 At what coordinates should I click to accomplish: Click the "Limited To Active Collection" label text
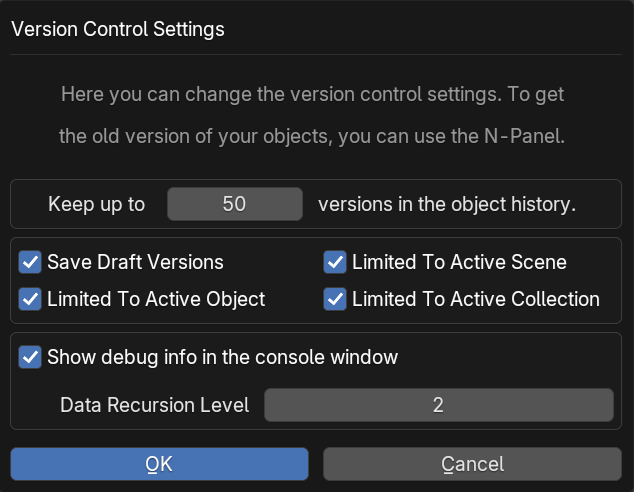(476, 299)
